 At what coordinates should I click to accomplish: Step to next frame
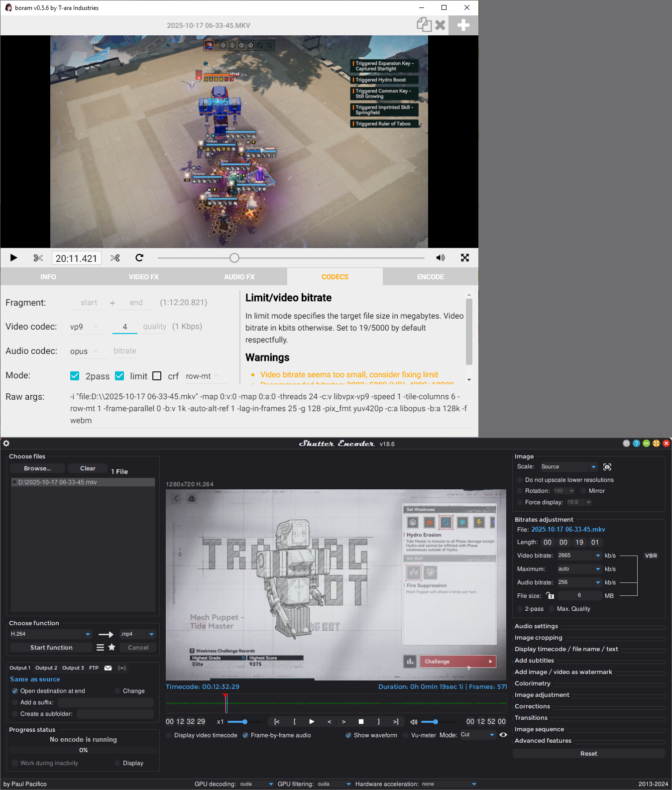click(x=344, y=722)
